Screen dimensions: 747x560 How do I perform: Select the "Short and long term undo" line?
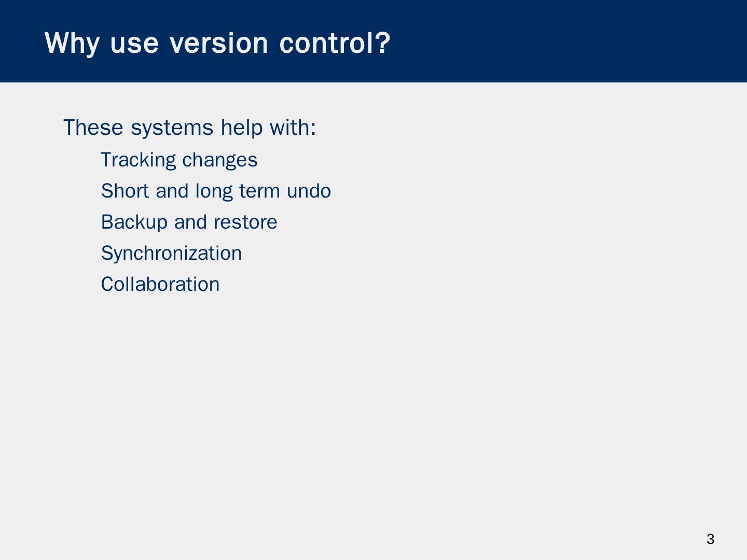pyautogui.click(x=216, y=191)
